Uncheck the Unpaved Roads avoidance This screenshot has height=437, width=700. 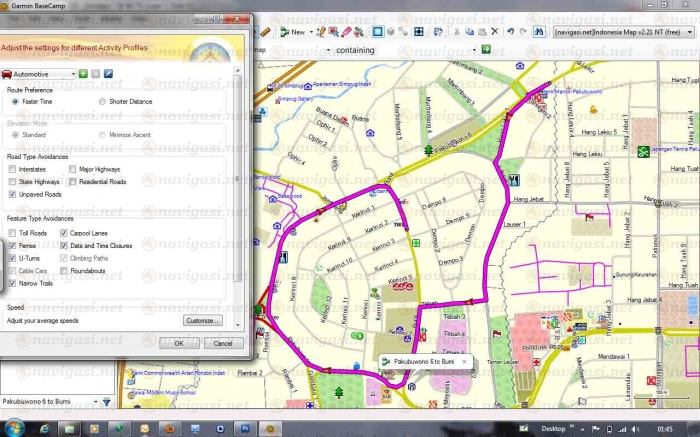(12, 194)
